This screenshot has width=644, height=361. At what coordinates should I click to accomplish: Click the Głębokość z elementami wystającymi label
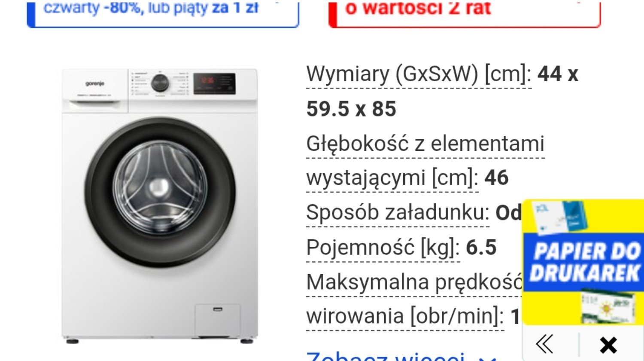pos(425,161)
